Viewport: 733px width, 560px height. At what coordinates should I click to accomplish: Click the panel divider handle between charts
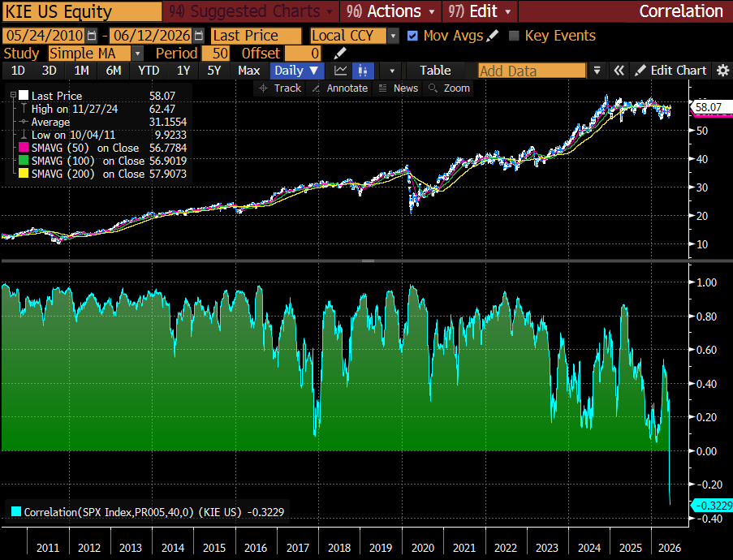pos(368,261)
